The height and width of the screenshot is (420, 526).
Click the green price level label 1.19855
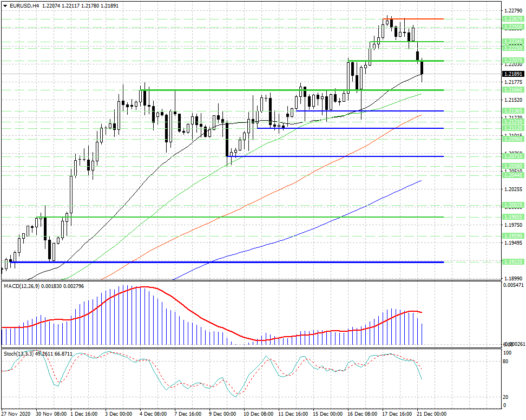pyautogui.click(x=513, y=217)
